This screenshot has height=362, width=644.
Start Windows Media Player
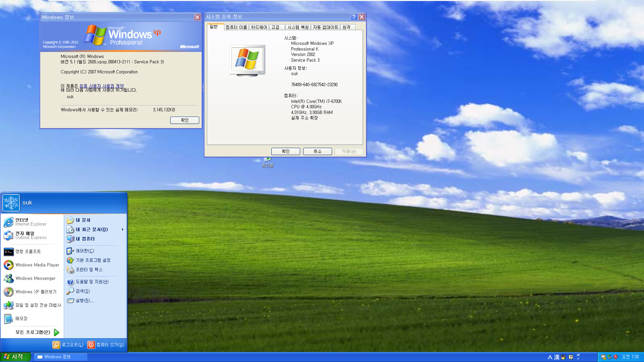coord(32,265)
